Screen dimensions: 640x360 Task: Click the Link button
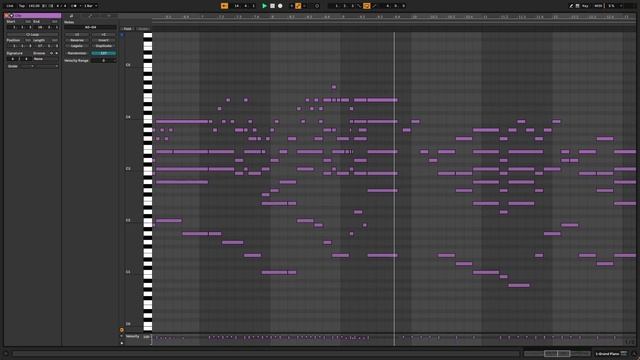click(10, 6)
